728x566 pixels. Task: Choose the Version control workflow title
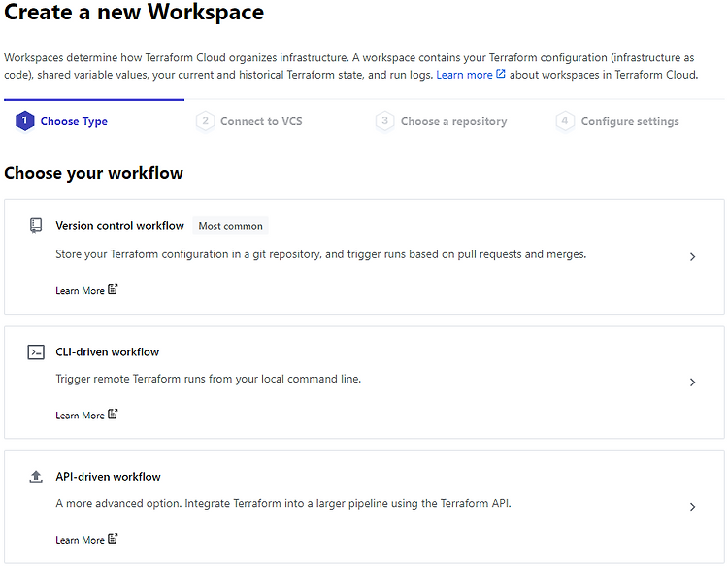pos(119,225)
